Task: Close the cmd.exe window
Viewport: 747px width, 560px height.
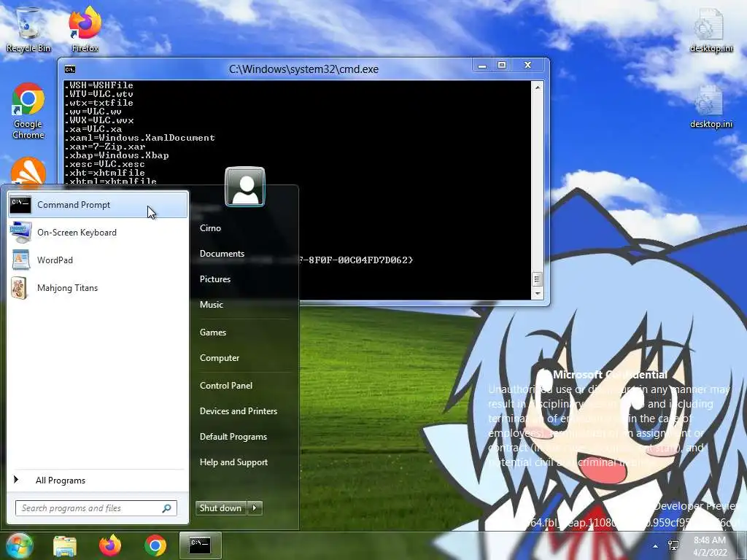Action: 528,65
